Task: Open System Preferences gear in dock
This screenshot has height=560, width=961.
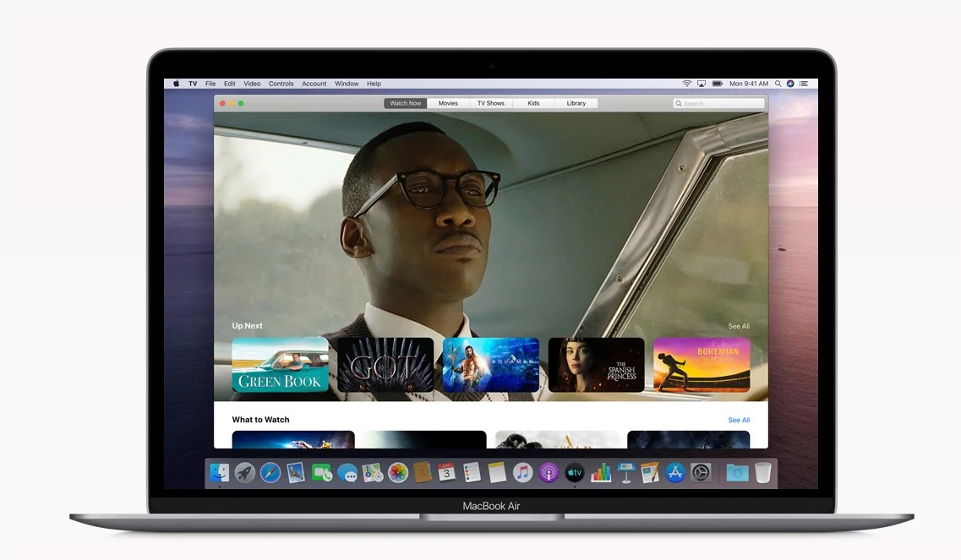Action: 701,472
